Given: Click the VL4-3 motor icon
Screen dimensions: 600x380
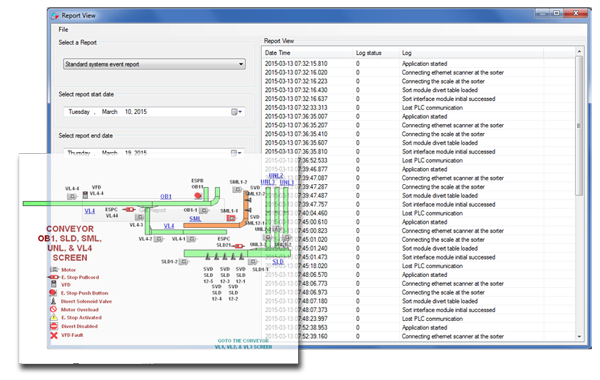Looking at the screenshot, I should pyautogui.click(x=140, y=217).
